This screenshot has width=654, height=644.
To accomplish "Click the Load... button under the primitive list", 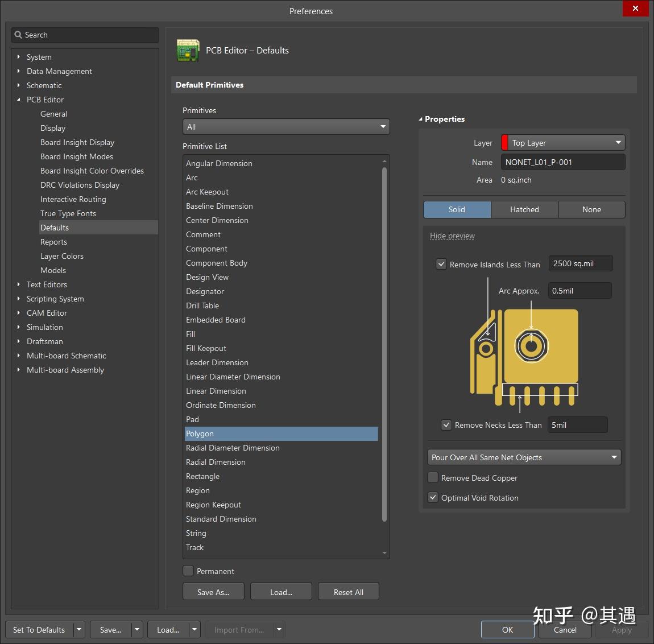I will point(281,592).
